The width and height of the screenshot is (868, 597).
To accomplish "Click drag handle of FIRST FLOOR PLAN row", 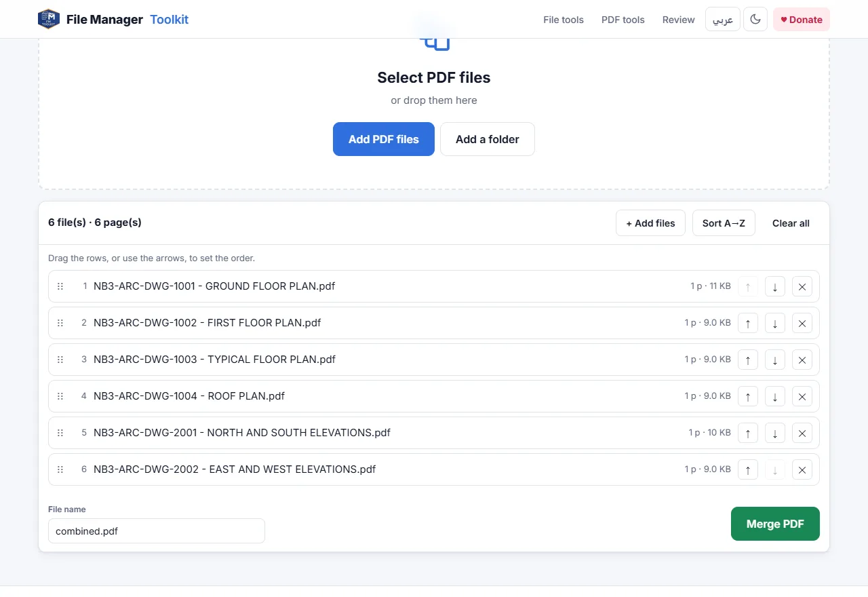I will pos(60,323).
